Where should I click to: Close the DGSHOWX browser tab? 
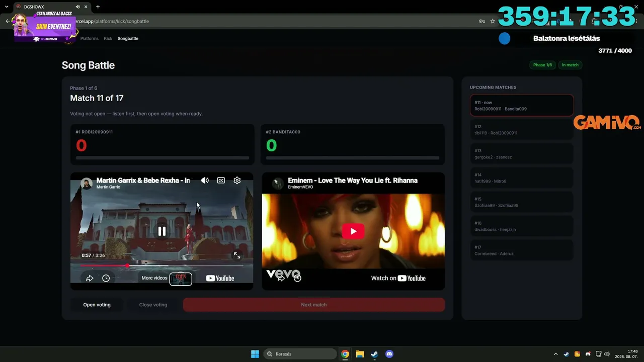[x=86, y=7]
